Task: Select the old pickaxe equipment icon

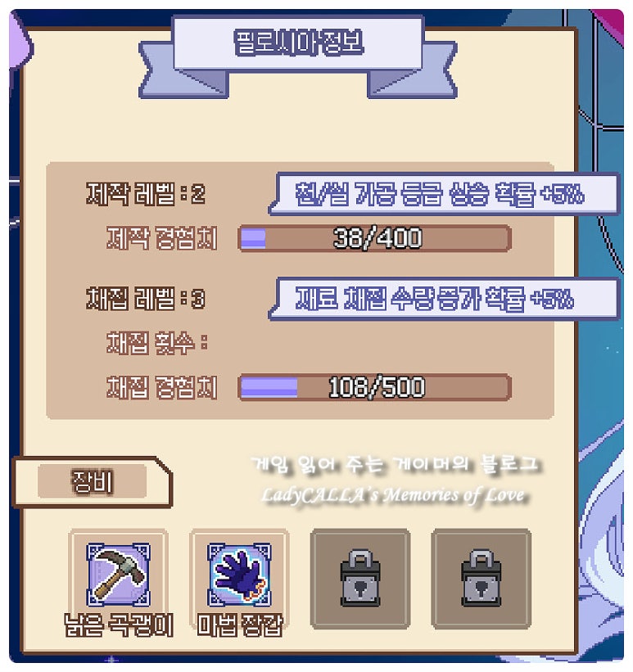Action: (118, 574)
